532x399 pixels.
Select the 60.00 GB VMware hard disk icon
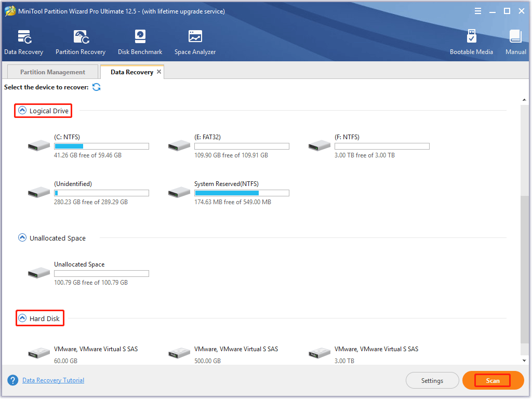38,353
